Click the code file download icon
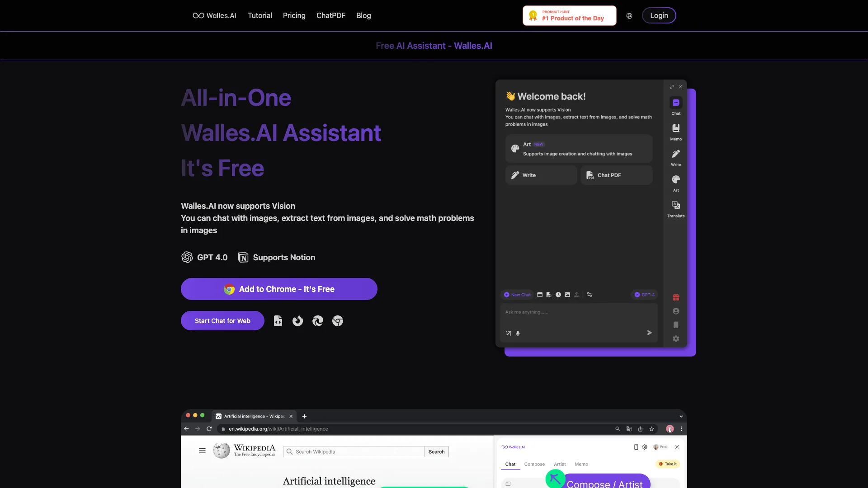This screenshot has width=868, height=488. coord(278,321)
